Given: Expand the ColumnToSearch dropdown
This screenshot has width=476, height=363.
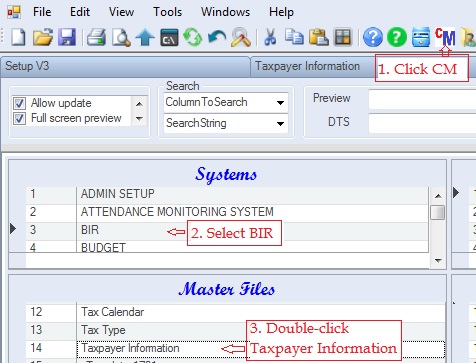Looking at the screenshot, I should (280, 103).
